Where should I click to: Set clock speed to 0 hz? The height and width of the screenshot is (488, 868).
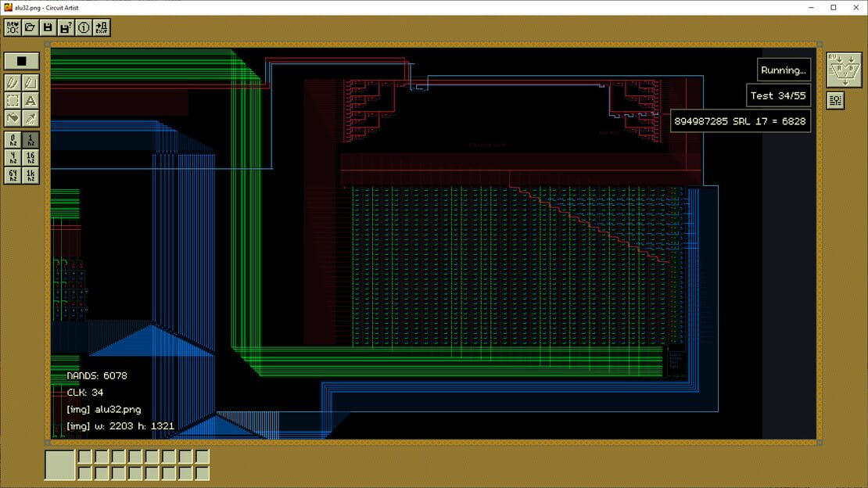13,140
